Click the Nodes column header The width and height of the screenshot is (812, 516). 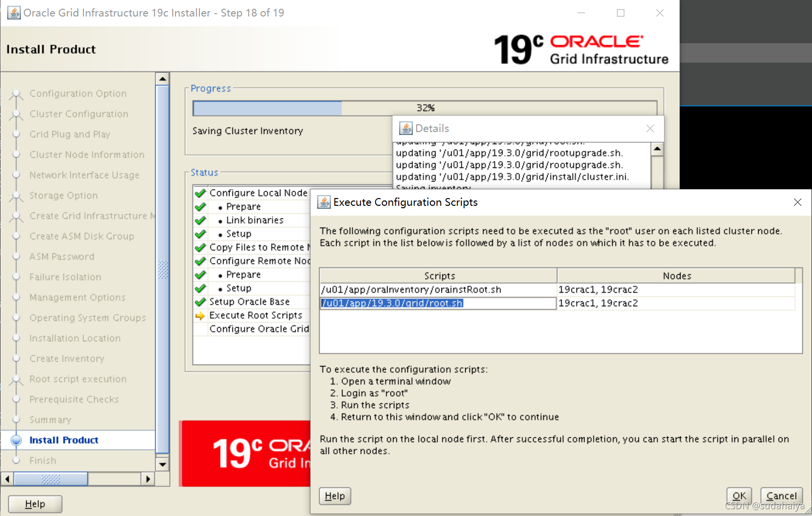pos(677,276)
